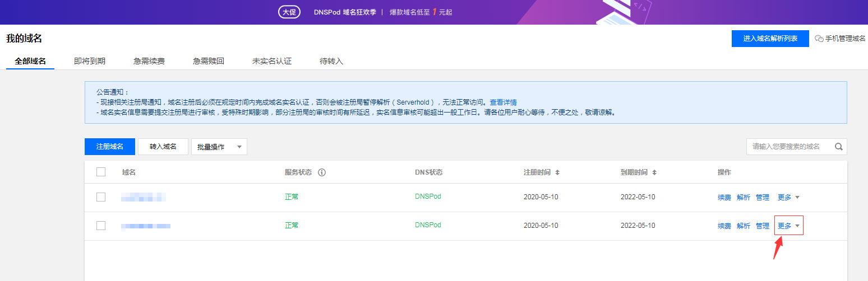Check the first domain row checkbox
868x281 pixels.
point(101,197)
